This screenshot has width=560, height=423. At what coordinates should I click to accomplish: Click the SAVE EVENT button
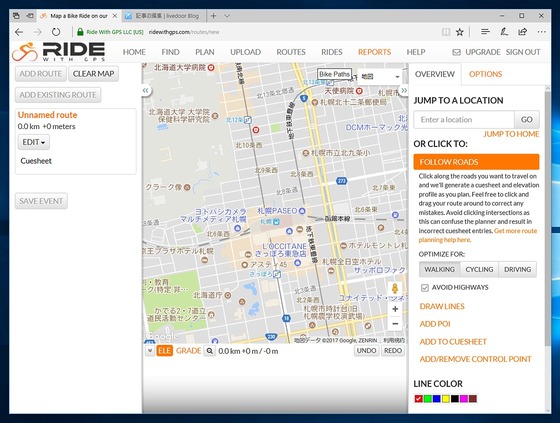pyautogui.click(x=41, y=201)
